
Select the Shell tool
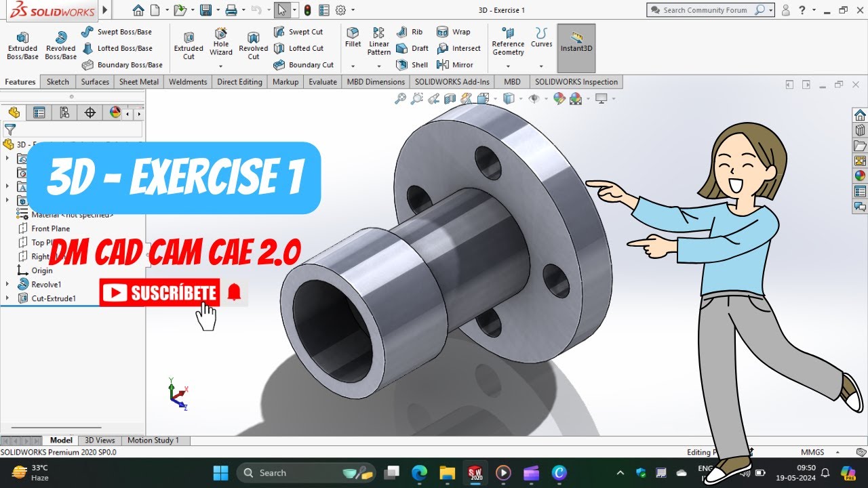[412, 65]
